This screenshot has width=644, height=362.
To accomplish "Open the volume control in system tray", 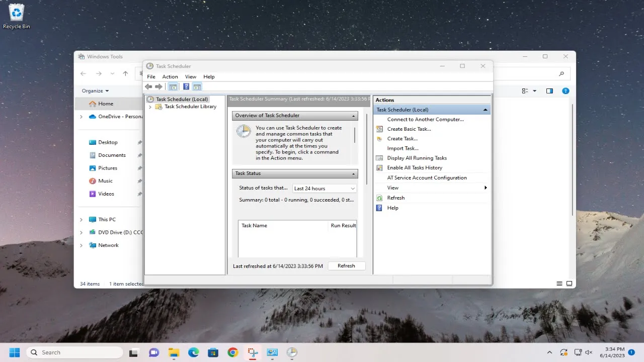I will 588,352.
